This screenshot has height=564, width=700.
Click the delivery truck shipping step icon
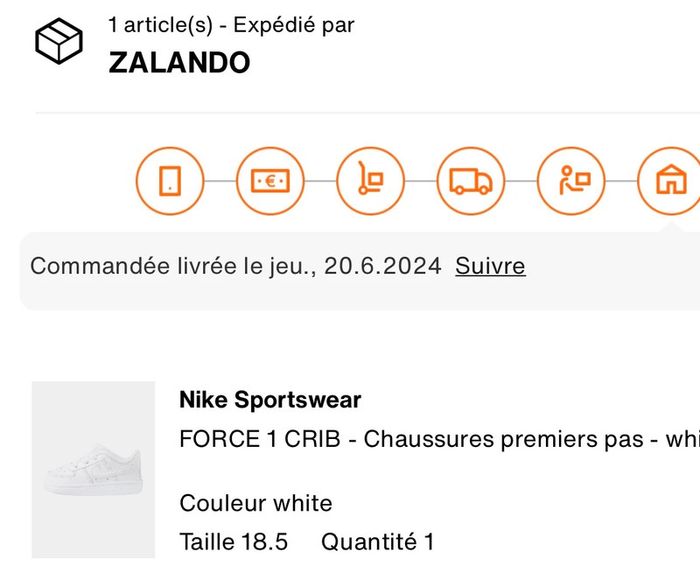pyautogui.click(x=471, y=181)
